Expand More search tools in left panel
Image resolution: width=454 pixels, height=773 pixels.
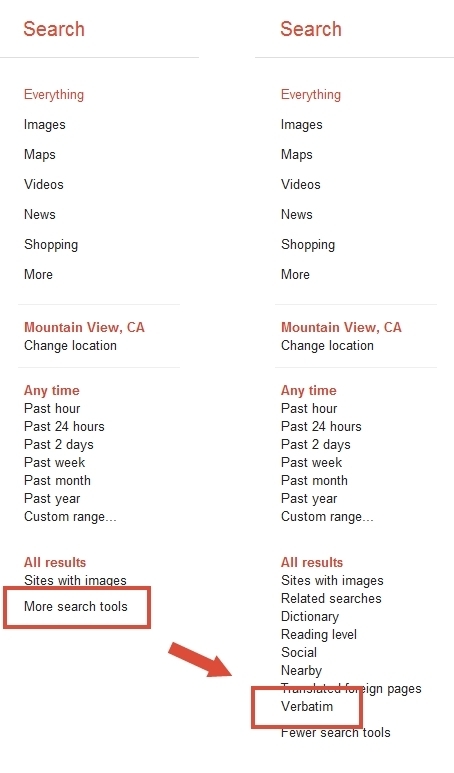tap(75, 606)
